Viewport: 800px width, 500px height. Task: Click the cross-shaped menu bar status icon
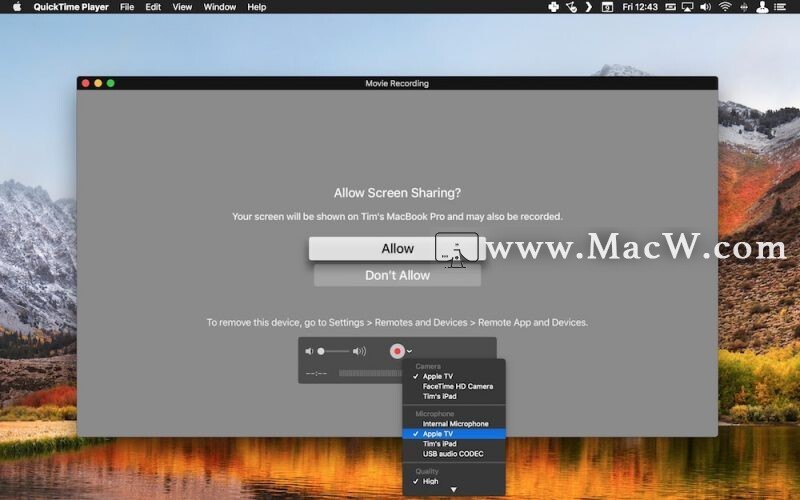554,7
